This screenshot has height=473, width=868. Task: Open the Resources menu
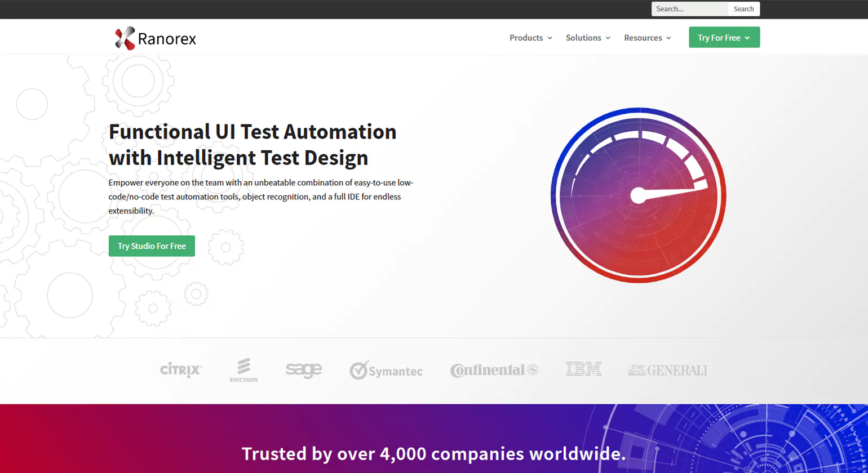pyautogui.click(x=643, y=38)
